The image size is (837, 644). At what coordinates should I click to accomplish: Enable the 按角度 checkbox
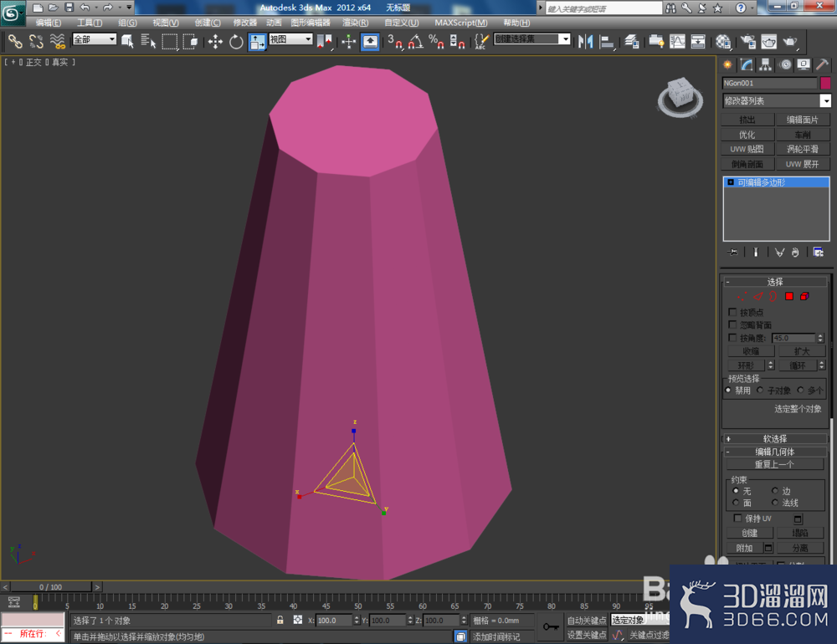pos(732,338)
